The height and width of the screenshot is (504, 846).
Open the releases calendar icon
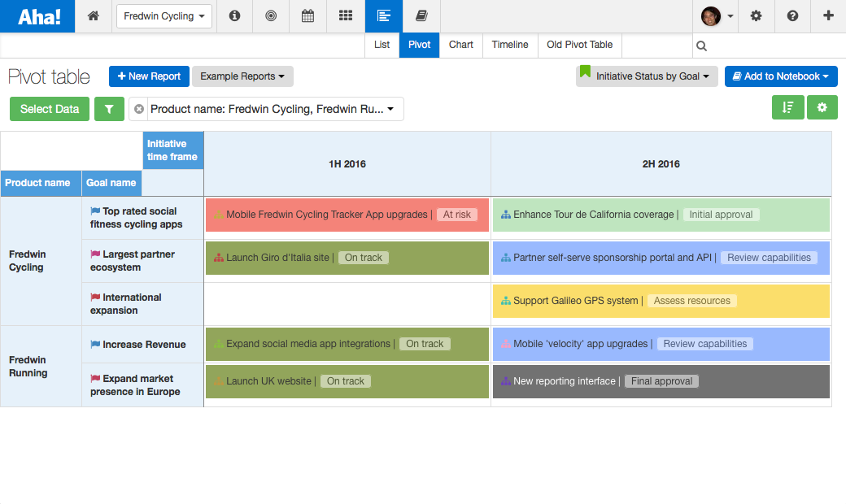tap(307, 15)
